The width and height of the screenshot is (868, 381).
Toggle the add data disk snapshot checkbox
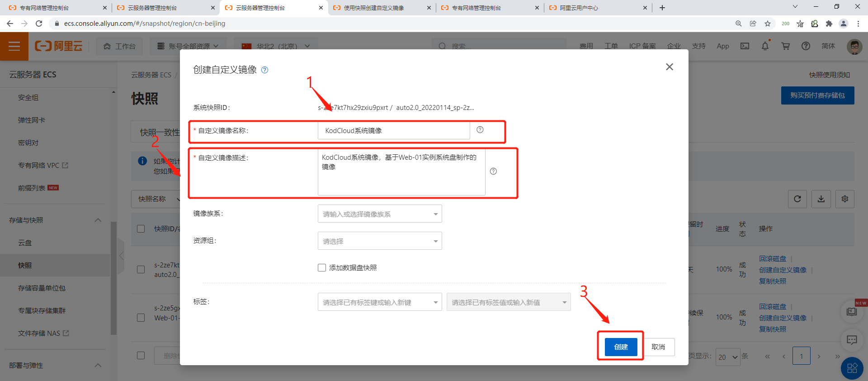[322, 267]
